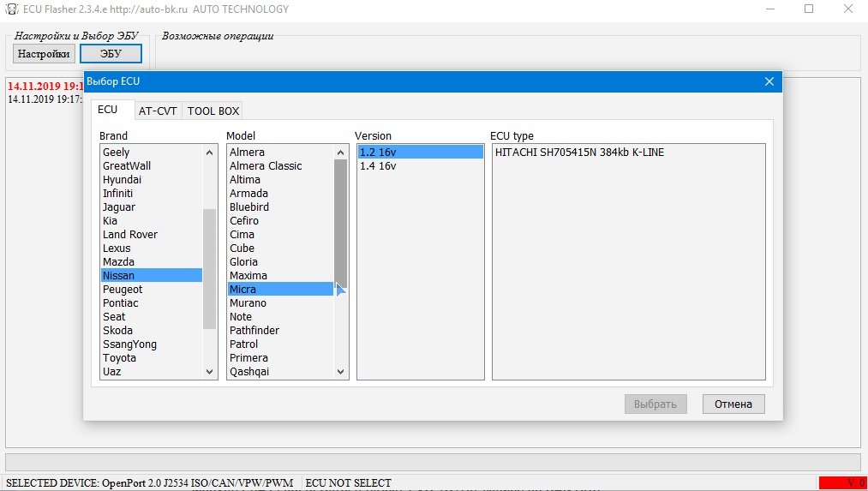Screen dimensions: 868x491
Task: Choose Almera Classic in the Model list
Action: pos(281,166)
